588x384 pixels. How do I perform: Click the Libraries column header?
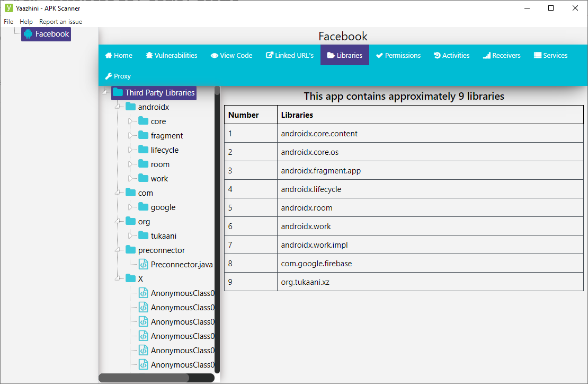point(430,115)
